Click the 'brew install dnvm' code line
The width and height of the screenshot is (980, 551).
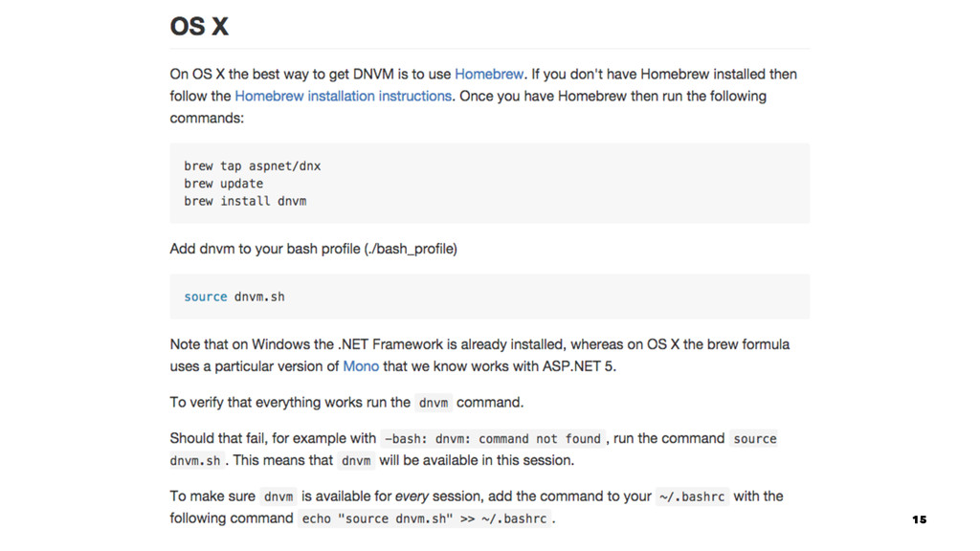(x=245, y=201)
